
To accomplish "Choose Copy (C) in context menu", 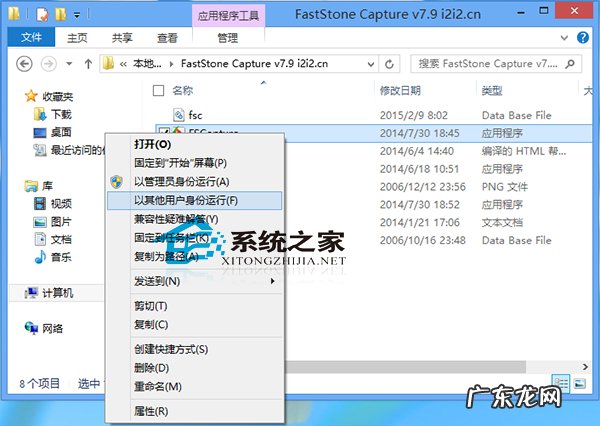I will (x=194, y=324).
